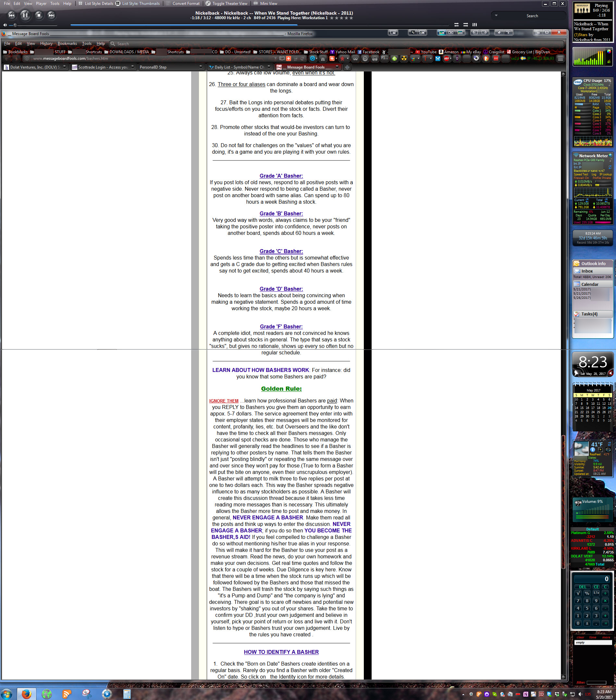The width and height of the screenshot is (616, 700).
Task: Click the player volume slider
Action: pos(34,25)
